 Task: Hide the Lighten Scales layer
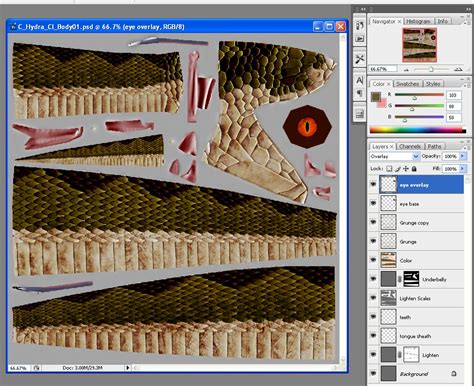(373, 298)
